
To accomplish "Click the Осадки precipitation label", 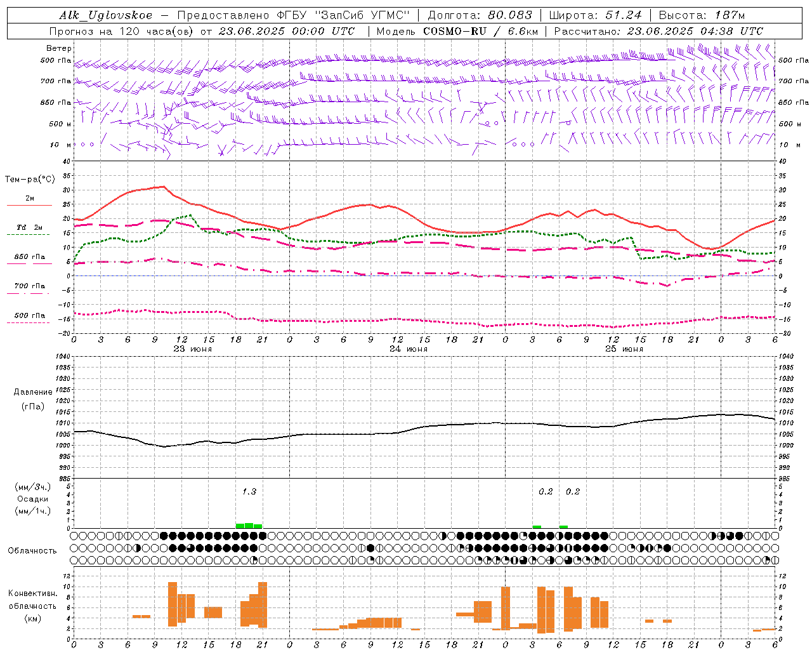I will [x=32, y=499].
